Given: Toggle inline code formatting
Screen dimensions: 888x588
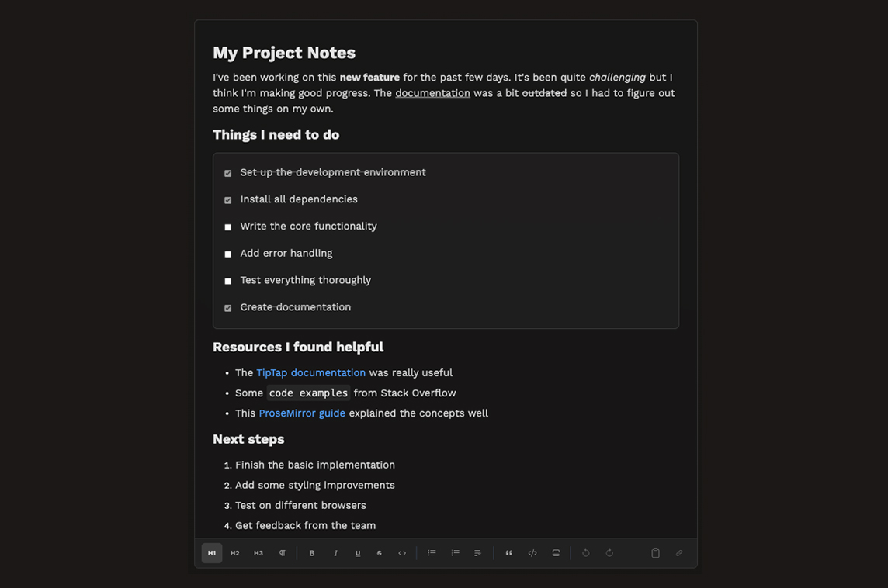Looking at the screenshot, I should tap(402, 553).
